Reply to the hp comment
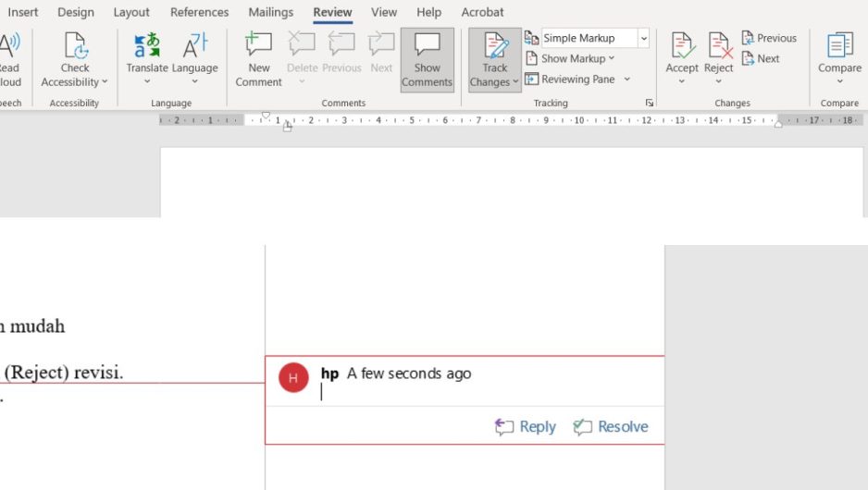 [x=526, y=426]
